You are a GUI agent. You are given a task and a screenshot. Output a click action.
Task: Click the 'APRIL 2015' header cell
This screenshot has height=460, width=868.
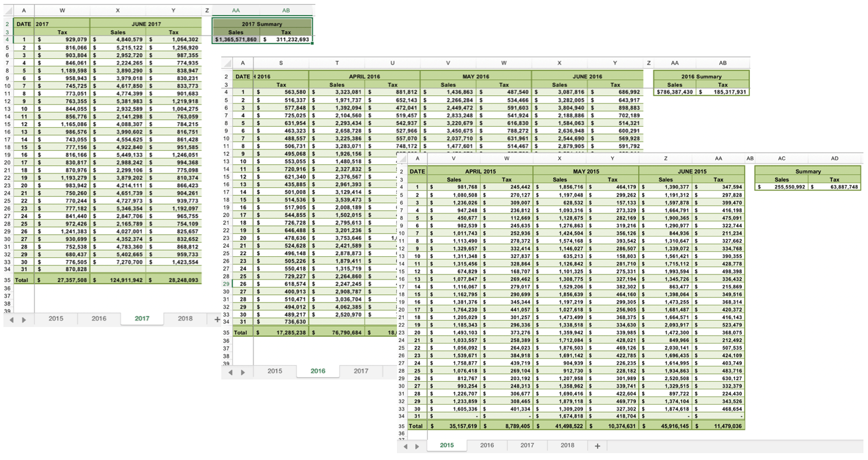click(480, 171)
